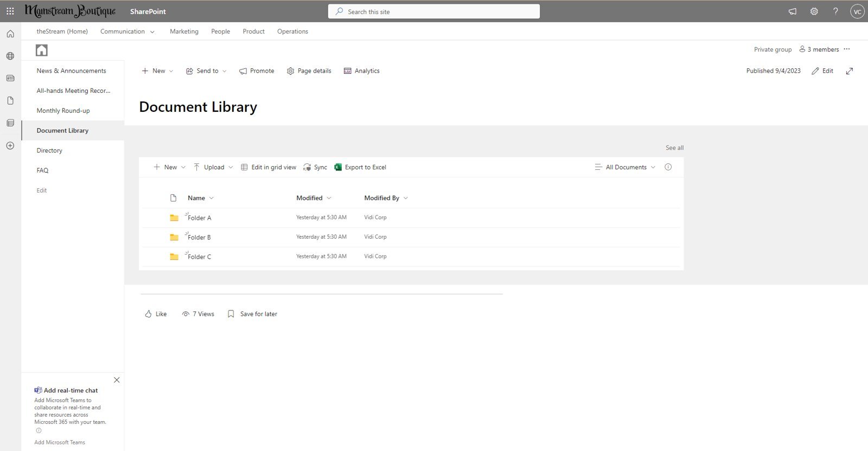Click Edit in grid view
The image size is (868, 451).
click(x=269, y=167)
